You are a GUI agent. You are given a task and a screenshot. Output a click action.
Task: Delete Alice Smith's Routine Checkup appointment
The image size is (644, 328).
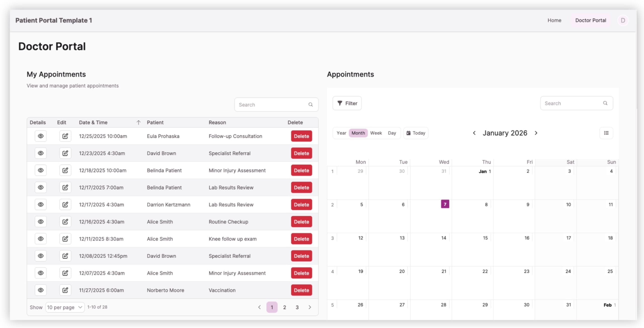point(301,222)
